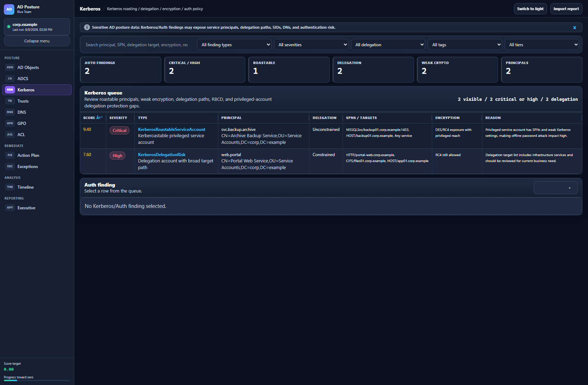Open the Action Plan page
This screenshot has height=385, width=588.
click(37, 155)
